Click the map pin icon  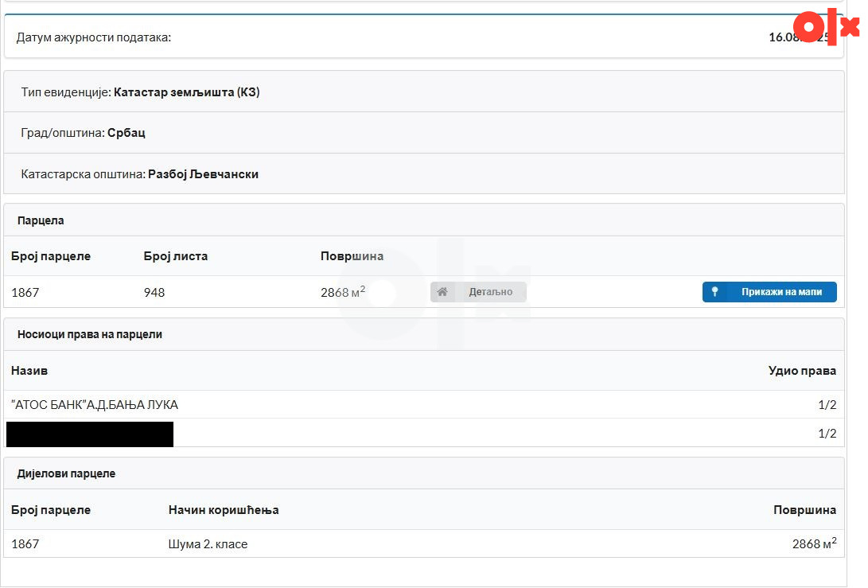714,292
